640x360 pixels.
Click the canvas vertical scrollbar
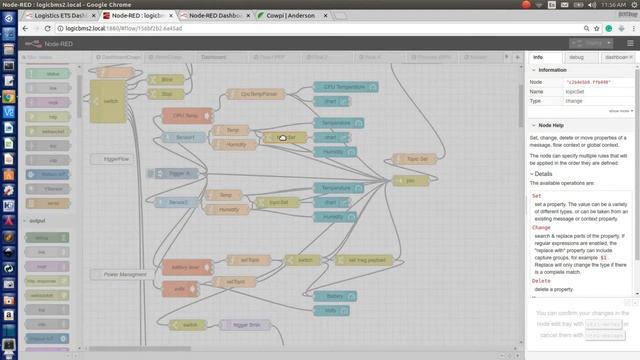[521, 106]
